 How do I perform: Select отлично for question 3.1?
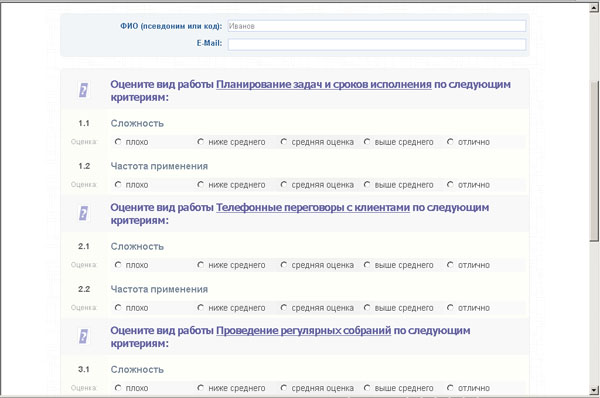(x=450, y=388)
